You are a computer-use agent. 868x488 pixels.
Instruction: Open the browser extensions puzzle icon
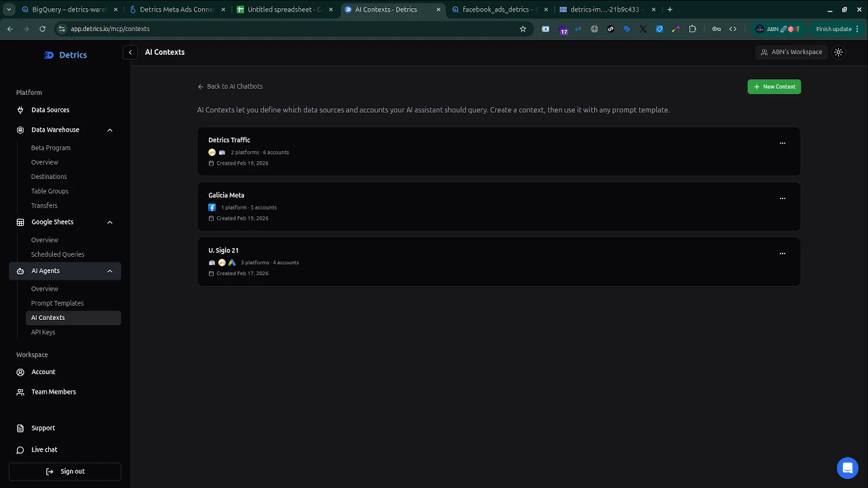[692, 29]
